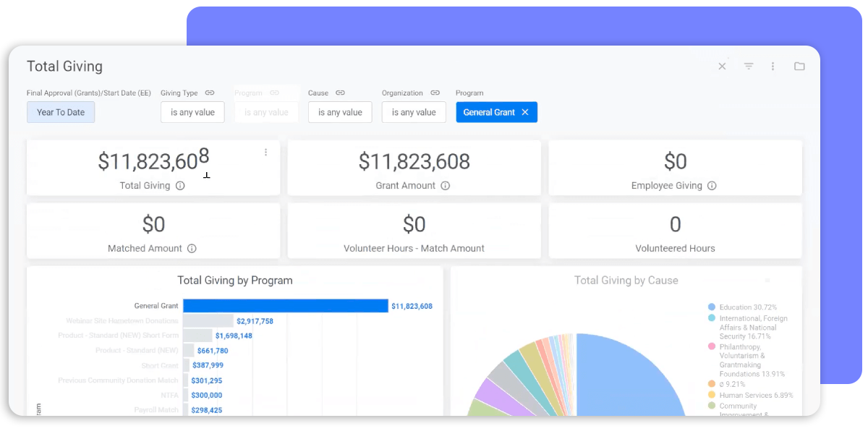This screenshot has width=868, height=439.
Task: Open the Cause filter dropdown
Action: pos(340,113)
